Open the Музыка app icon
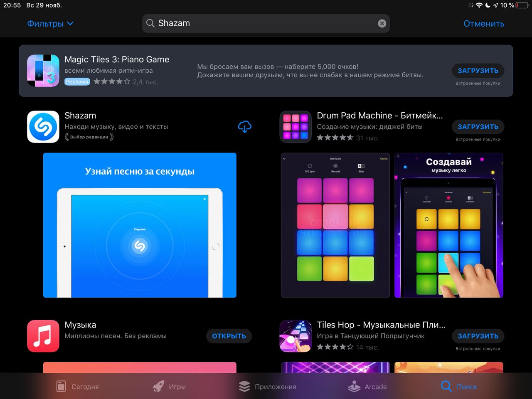 tap(43, 336)
